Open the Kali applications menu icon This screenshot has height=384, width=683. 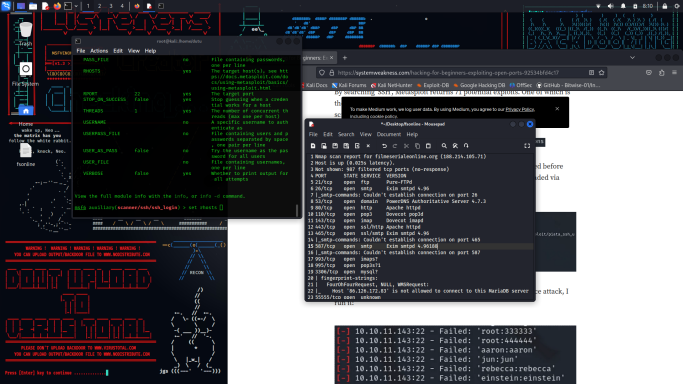(6, 6)
